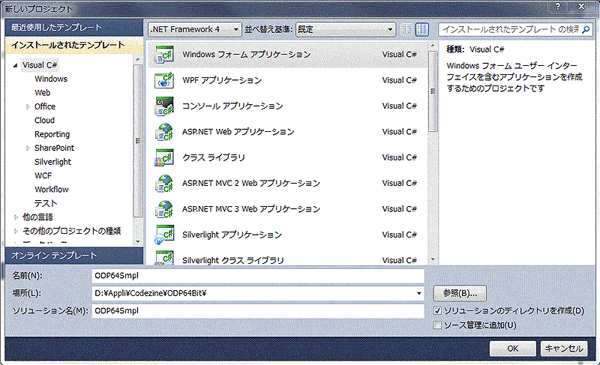Image resolution: width=600 pixels, height=365 pixels.
Task: Select Web category in tree
Action: point(42,93)
